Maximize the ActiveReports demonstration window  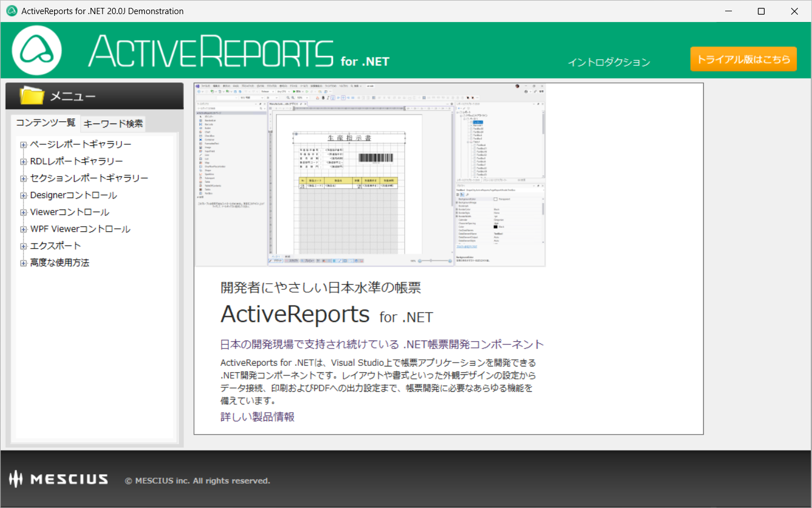tap(761, 11)
